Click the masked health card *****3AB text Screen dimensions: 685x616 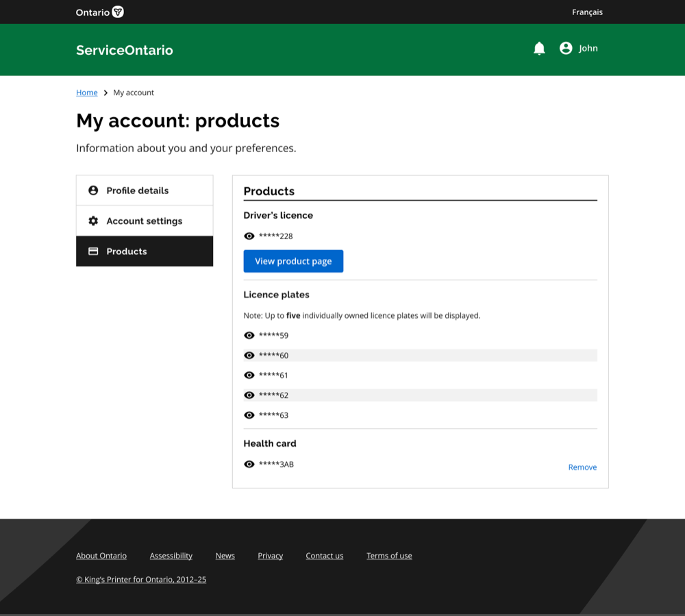[x=276, y=464]
